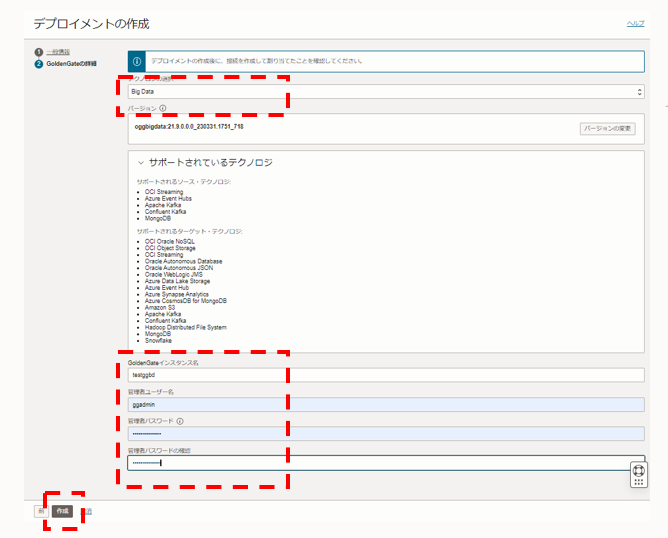Click Oracle WebLogic JMS in the list
The height and width of the screenshot is (538, 668).
tap(174, 275)
